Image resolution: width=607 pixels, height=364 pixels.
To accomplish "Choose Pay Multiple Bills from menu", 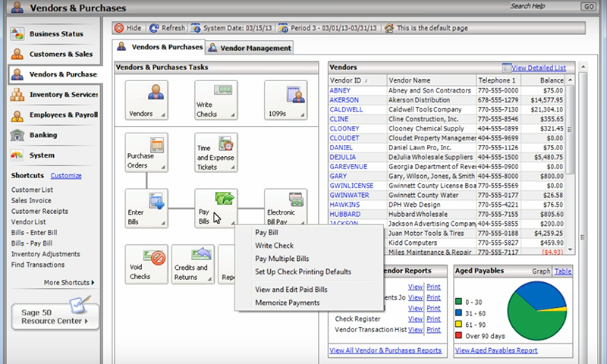I will (282, 259).
